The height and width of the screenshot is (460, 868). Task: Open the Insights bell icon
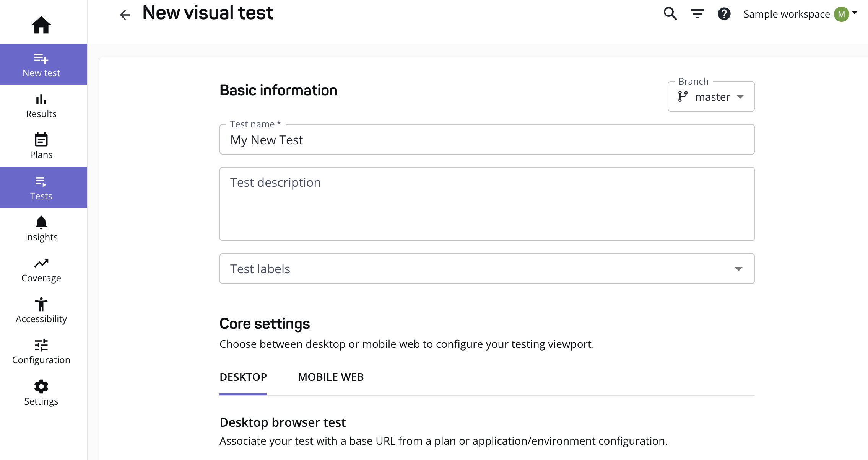coord(41,222)
